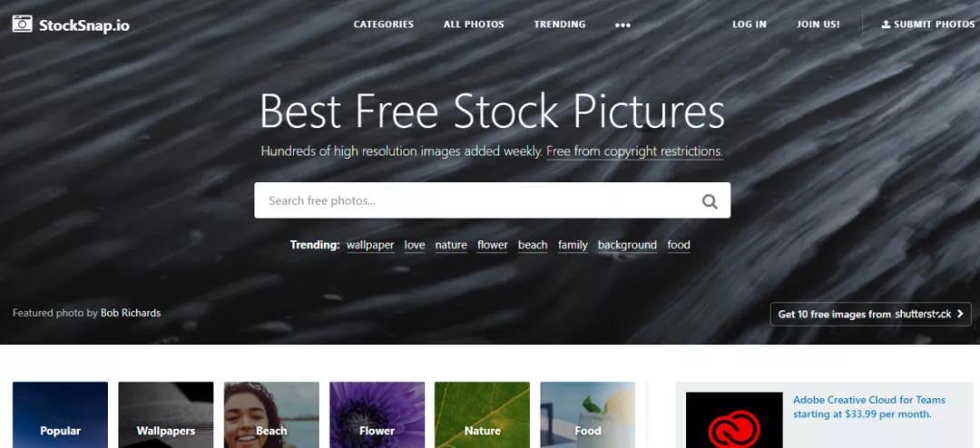Screen dimensions: 980x448
Task: Open the Trending page
Action: pyautogui.click(x=559, y=24)
